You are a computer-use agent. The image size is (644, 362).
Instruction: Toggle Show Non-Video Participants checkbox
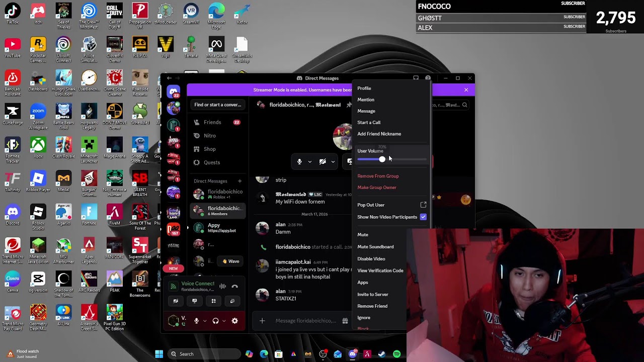click(x=423, y=217)
